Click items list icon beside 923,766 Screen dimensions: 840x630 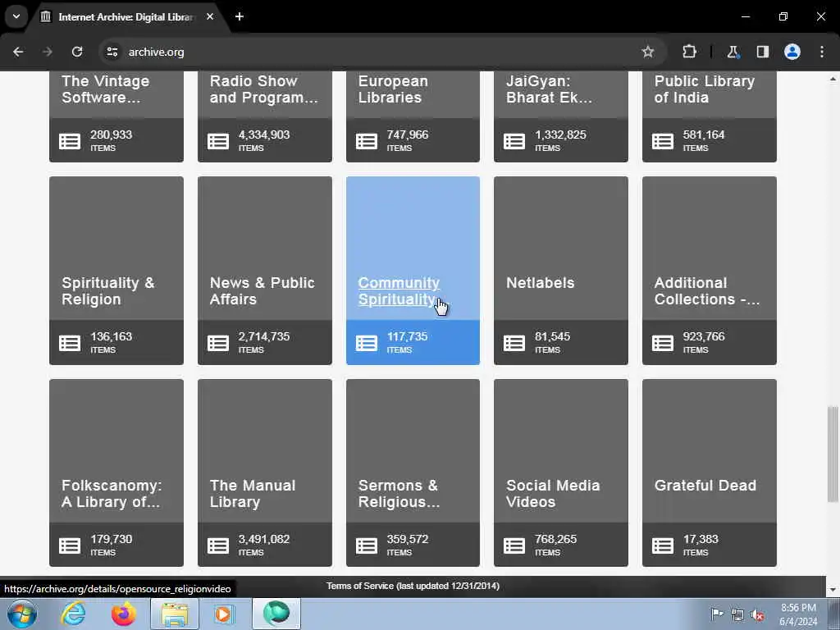[663, 344]
